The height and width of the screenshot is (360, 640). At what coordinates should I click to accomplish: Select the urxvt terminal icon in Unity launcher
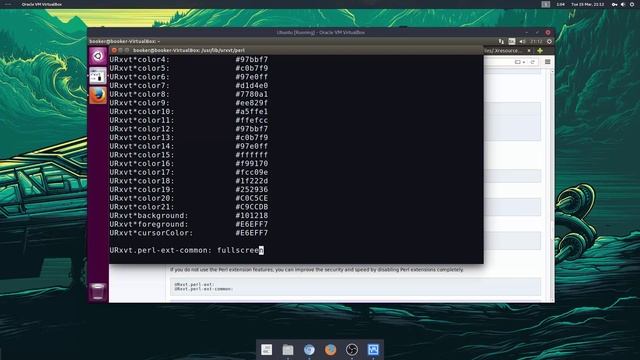98,76
